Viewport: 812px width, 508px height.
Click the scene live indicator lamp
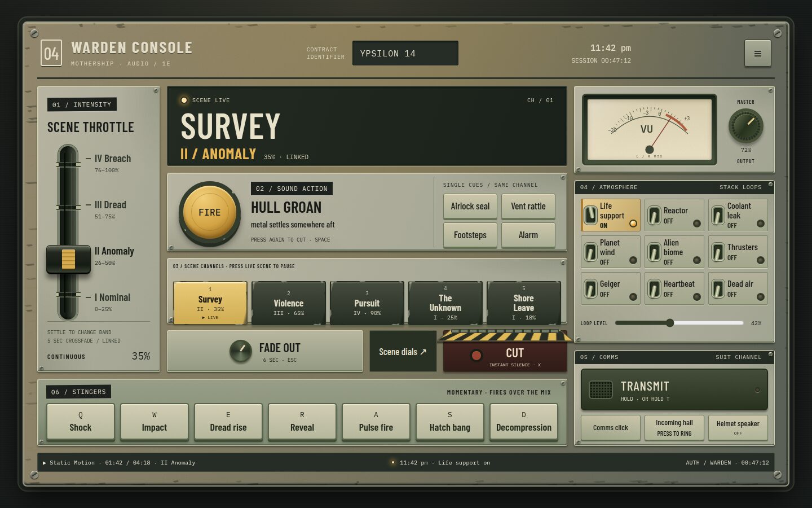click(184, 100)
